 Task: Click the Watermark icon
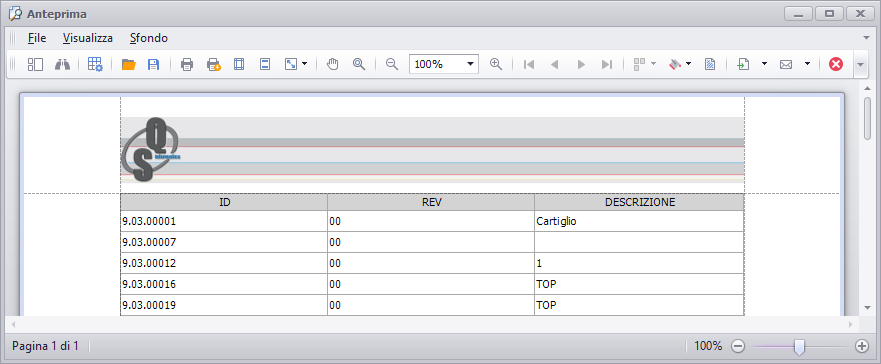pos(710,65)
